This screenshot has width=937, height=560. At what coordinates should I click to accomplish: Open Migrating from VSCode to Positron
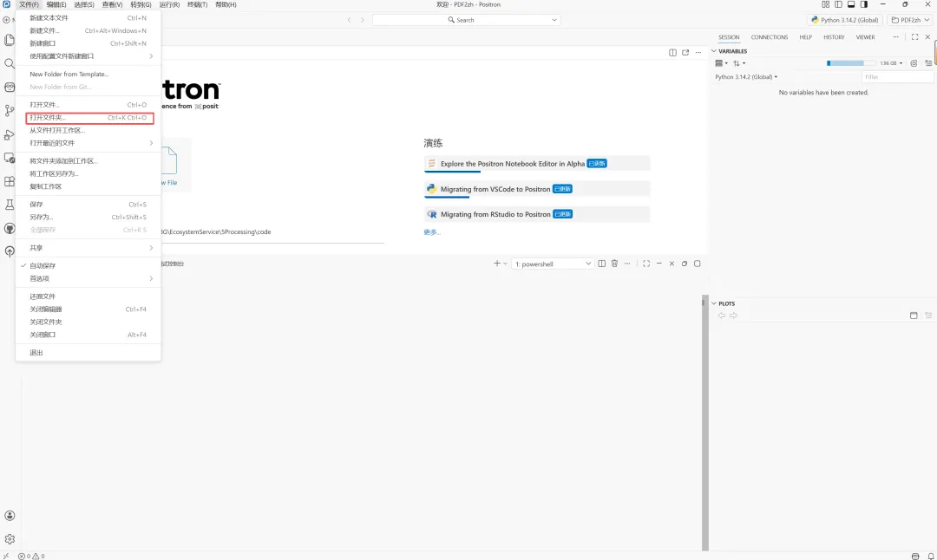pos(537,189)
